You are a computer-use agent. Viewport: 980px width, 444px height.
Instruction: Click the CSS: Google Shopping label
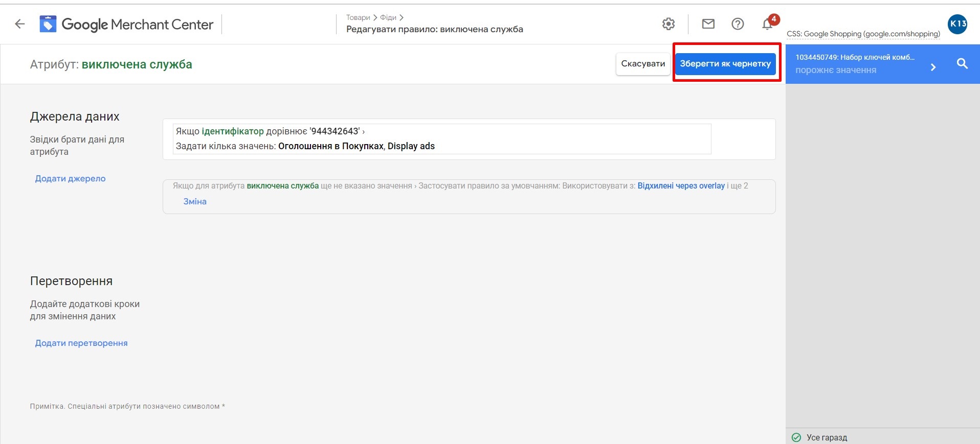863,34
